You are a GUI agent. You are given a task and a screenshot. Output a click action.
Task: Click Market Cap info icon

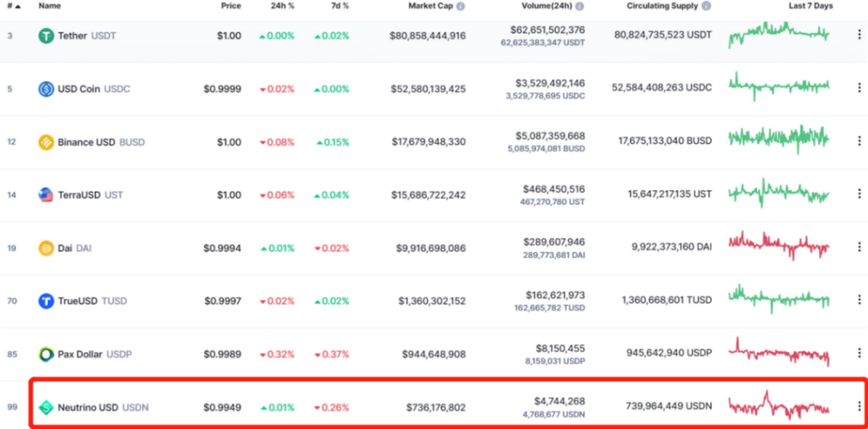pos(460,6)
